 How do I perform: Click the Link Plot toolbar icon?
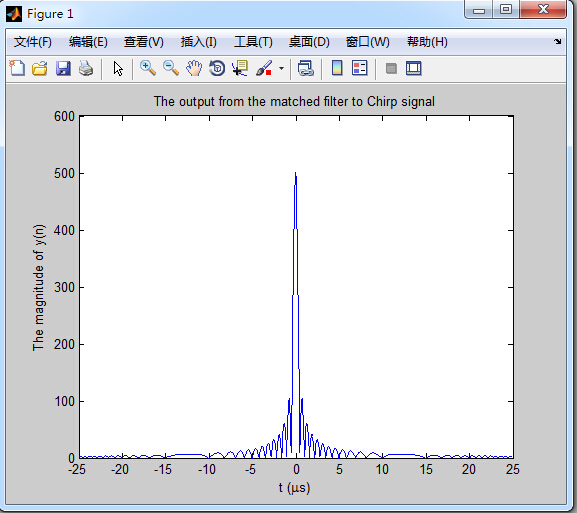tap(305, 68)
